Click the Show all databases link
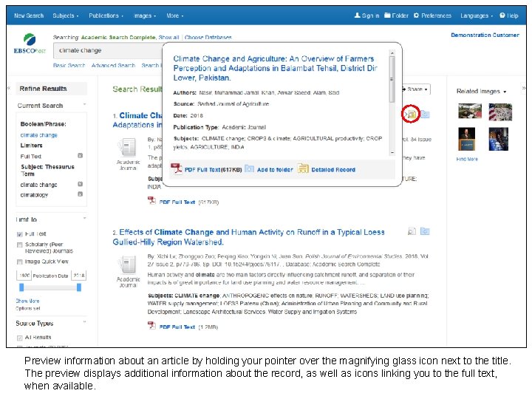Viewport: 532px width, 399px height. 168,38
